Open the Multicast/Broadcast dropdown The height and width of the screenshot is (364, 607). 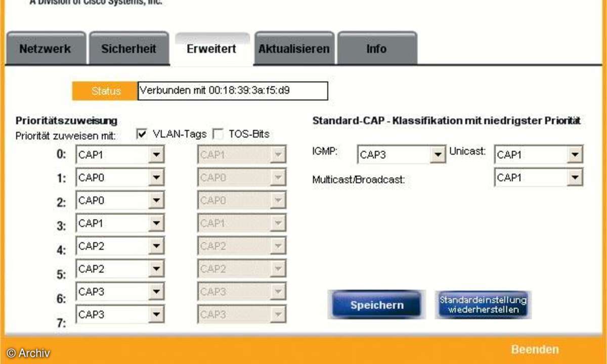[576, 177]
